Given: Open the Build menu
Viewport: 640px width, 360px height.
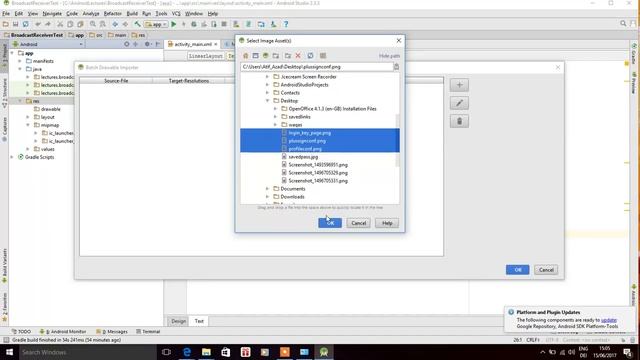Looking at the screenshot, I should 132,13.
